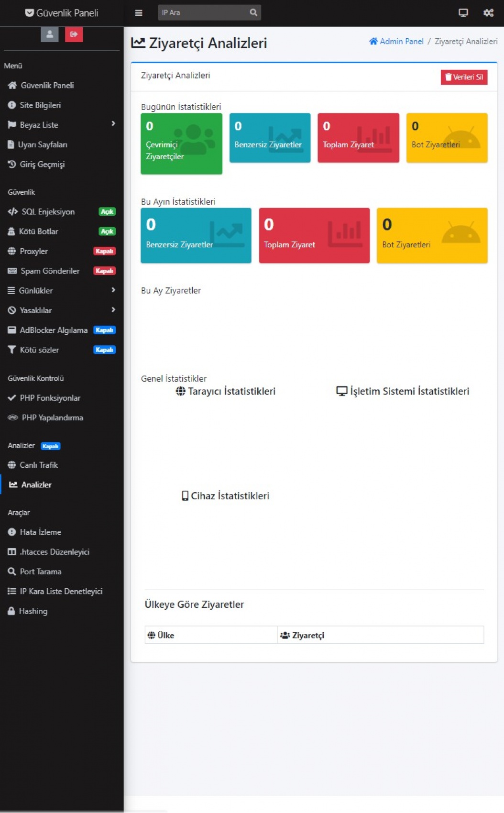Click the Tarayıcı İstatistikleri heading

click(x=225, y=391)
